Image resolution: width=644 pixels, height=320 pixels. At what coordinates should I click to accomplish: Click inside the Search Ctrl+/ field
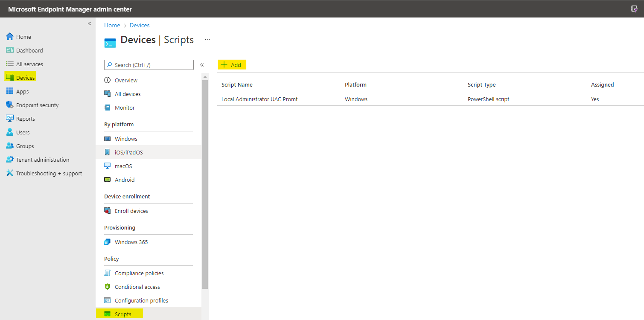(149, 64)
